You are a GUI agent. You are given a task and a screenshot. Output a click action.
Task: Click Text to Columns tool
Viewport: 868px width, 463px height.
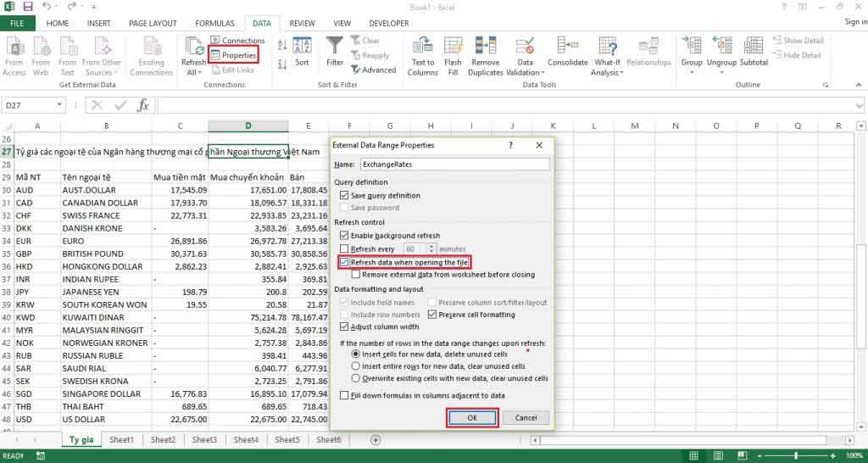coord(423,56)
